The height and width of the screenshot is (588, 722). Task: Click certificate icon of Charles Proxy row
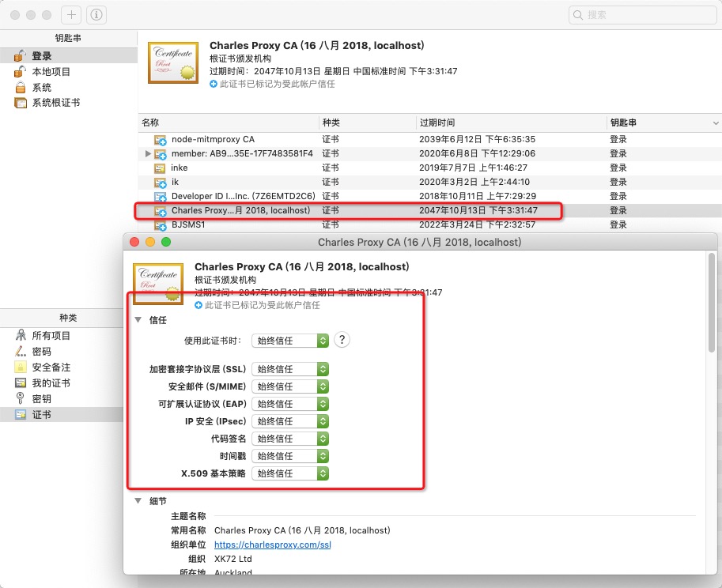[x=161, y=211]
